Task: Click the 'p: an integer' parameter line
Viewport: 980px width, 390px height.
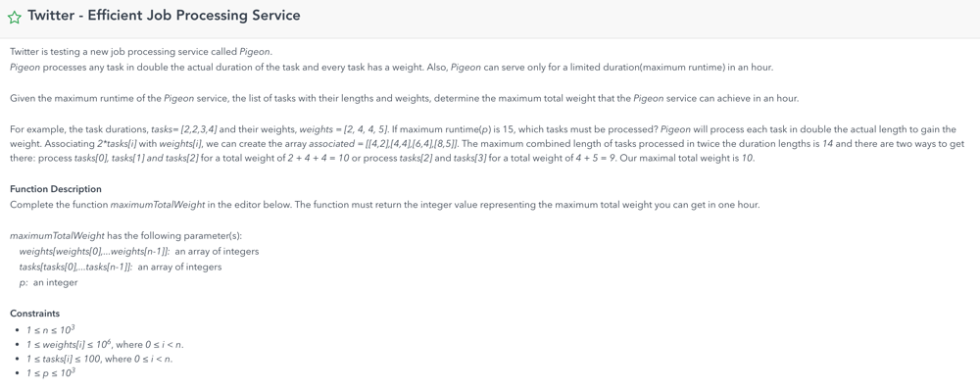Action: [48, 282]
